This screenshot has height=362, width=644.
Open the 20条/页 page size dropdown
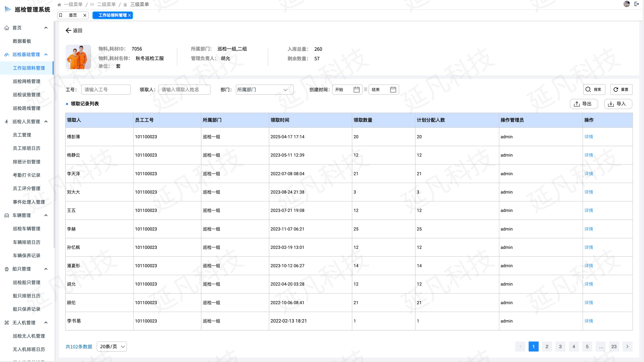(112, 347)
